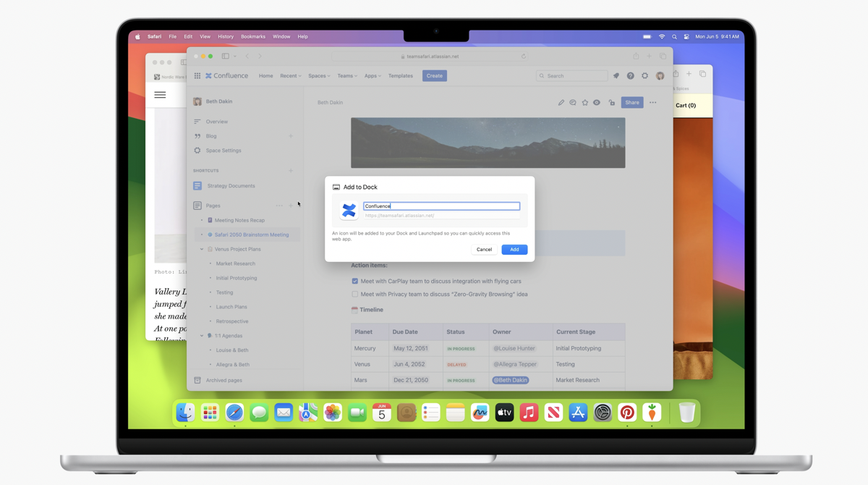The width and height of the screenshot is (868, 485).
Task: Open Space Settings
Action: click(224, 151)
